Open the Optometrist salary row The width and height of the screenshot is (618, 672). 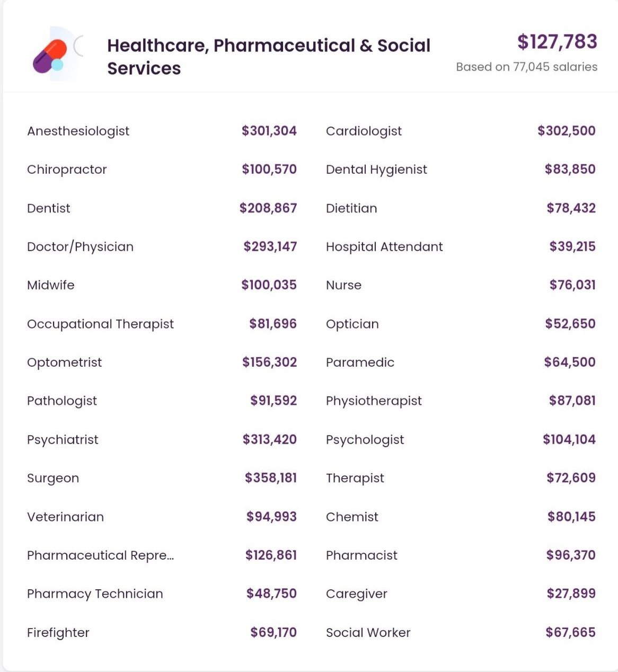coord(64,362)
